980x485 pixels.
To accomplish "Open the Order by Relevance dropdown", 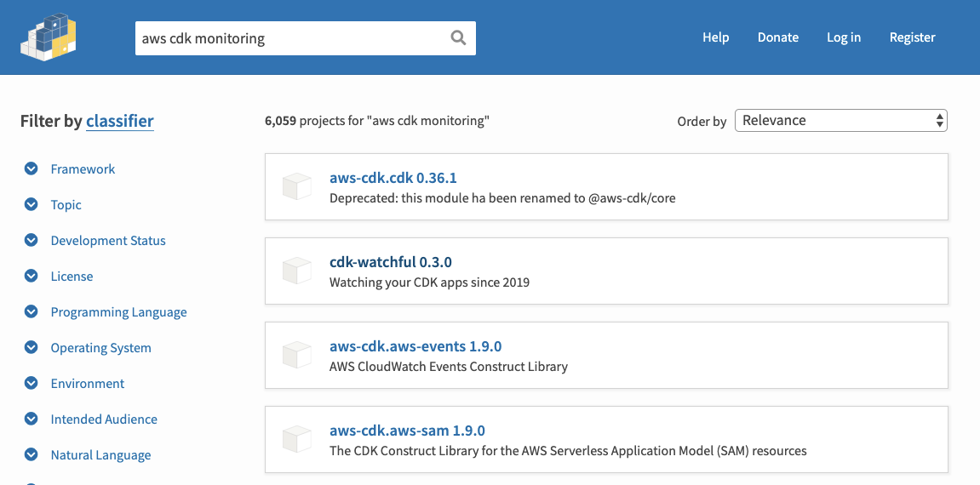I will pos(840,121).
